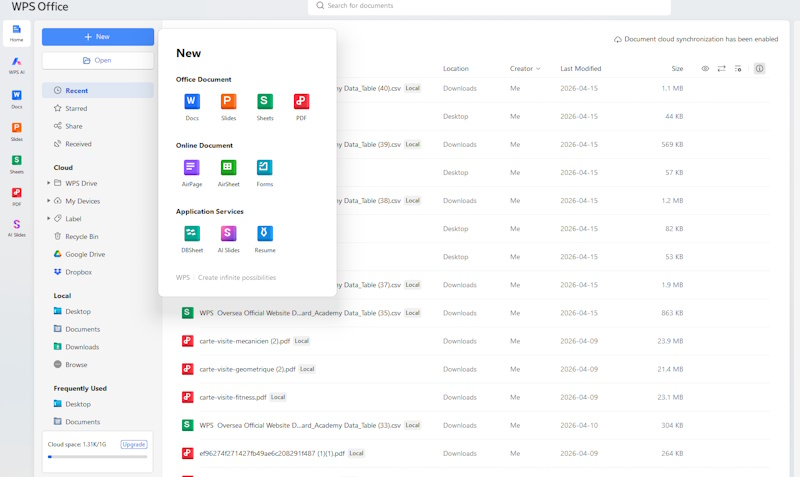Open carte-visite-geometrique (2).pdf file
The image size is (800, 477).
247,369
